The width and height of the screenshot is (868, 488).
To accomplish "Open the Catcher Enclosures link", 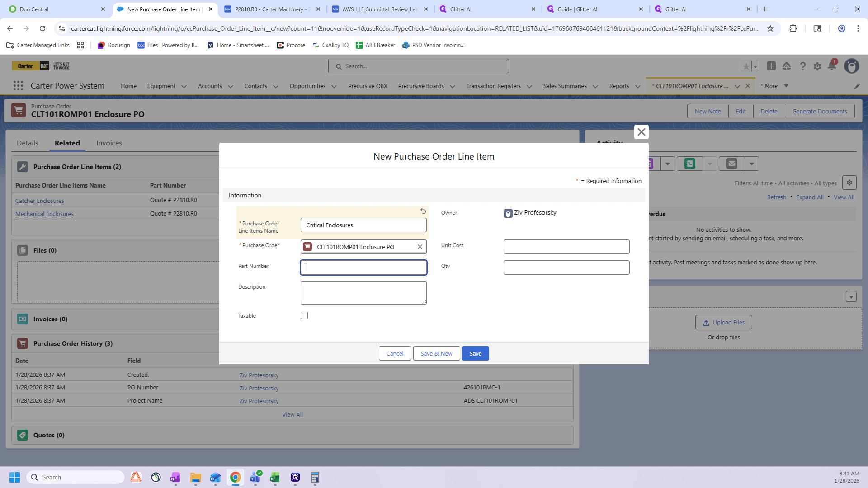I will [40, 201].
